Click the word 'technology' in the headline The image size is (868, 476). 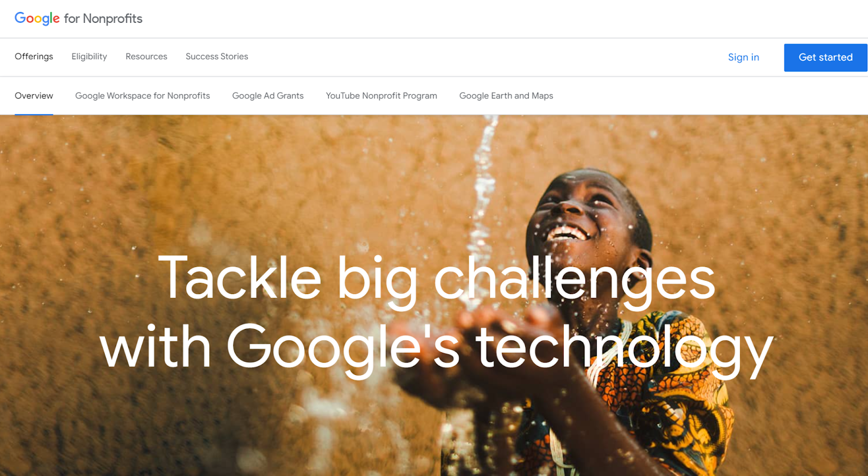pyautogui.click(x=624, y=347)
